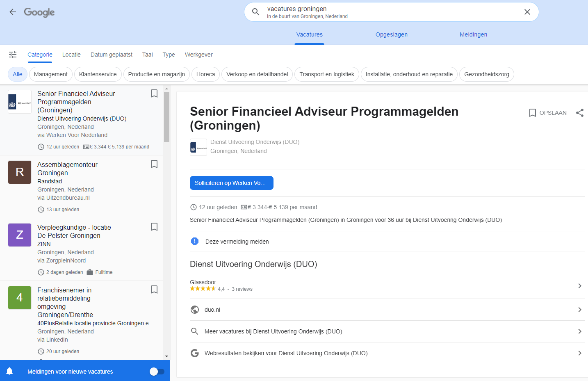The height and width of the screenshot is (381, 588).
Task: Filter by Management category chip
Action: (51, 74)
